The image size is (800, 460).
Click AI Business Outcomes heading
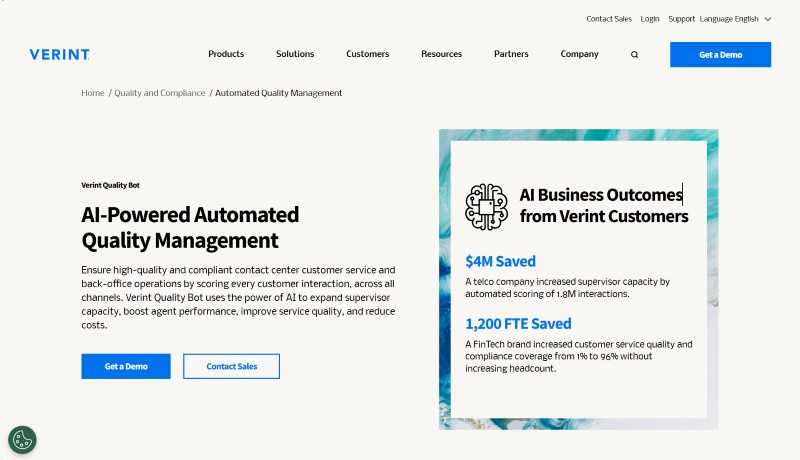(x=604, y=206)
